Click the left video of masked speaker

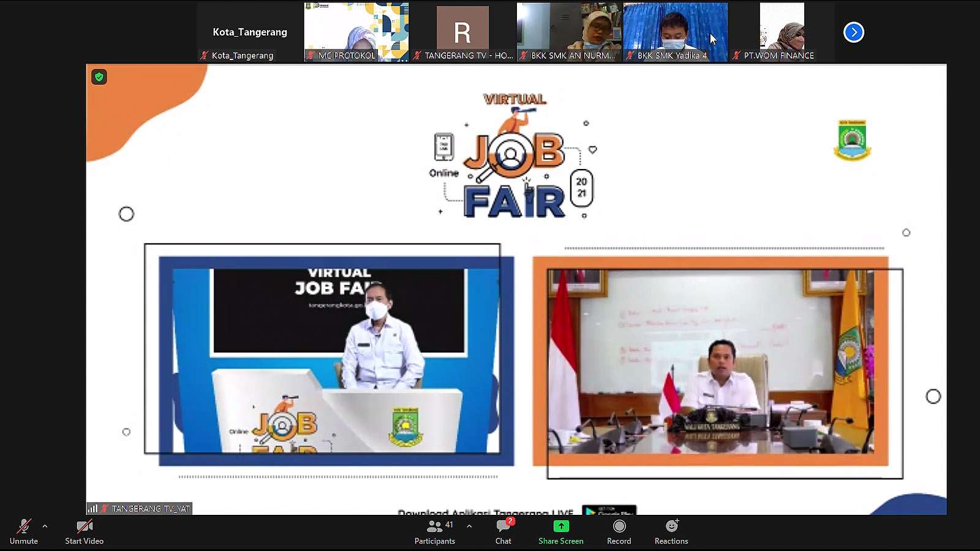(336, 361)
